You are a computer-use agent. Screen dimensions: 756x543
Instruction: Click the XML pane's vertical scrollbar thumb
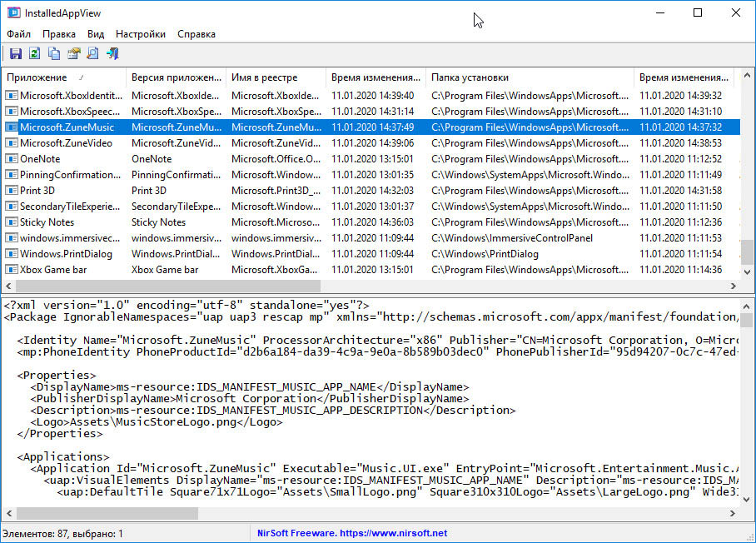click(746, 320)
